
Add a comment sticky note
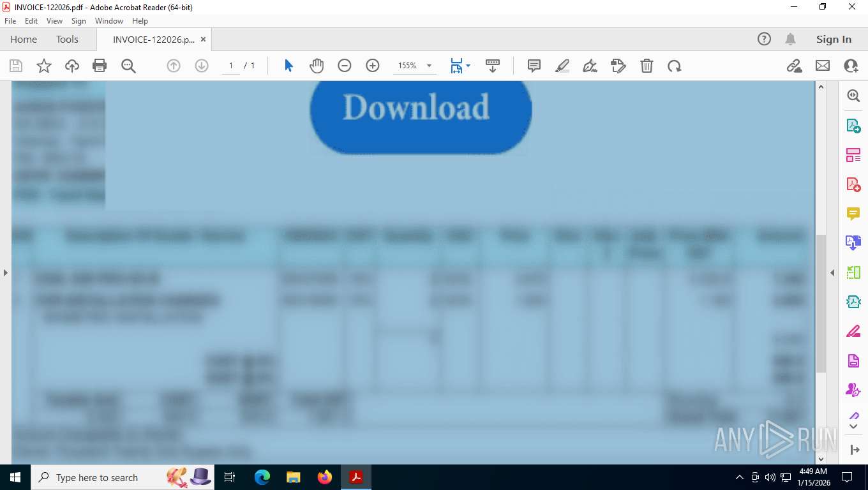point(534,66)
